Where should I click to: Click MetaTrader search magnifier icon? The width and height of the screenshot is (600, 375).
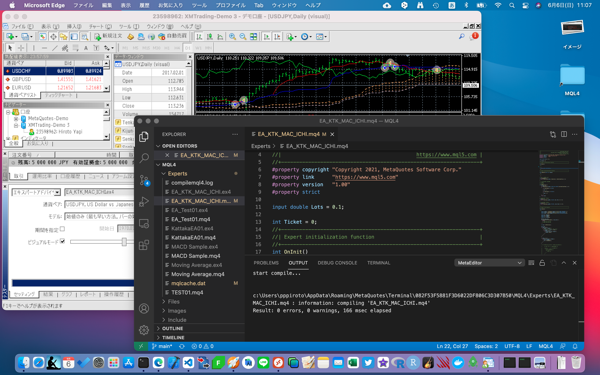pos(462,36)
